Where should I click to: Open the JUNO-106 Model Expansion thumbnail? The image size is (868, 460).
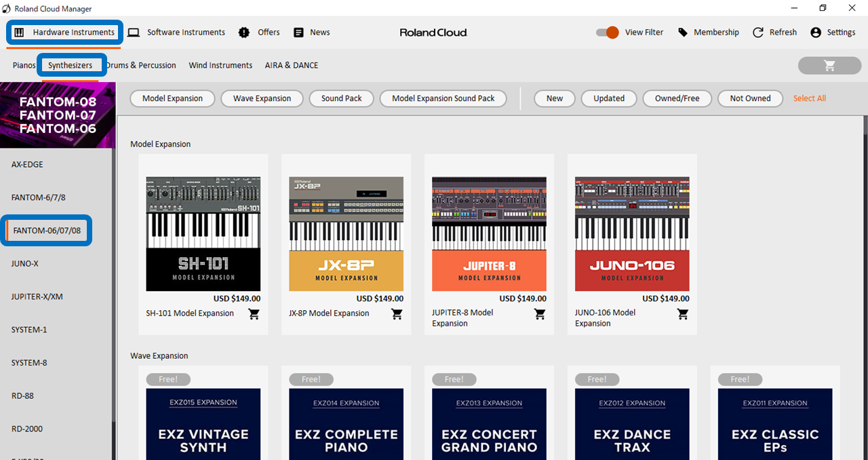coord(632,234)
